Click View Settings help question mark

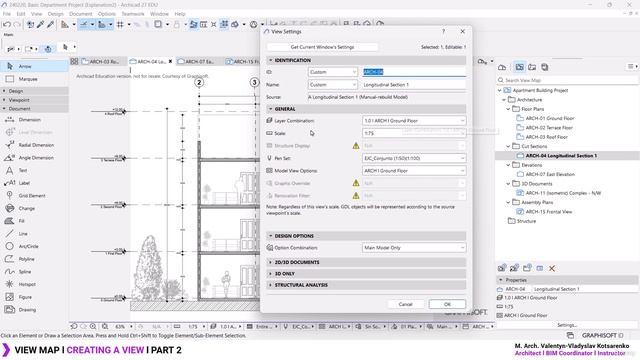pos(443,31)
